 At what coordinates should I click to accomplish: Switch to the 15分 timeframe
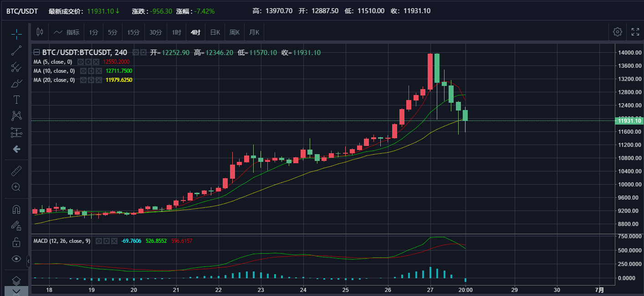(133, 32)
